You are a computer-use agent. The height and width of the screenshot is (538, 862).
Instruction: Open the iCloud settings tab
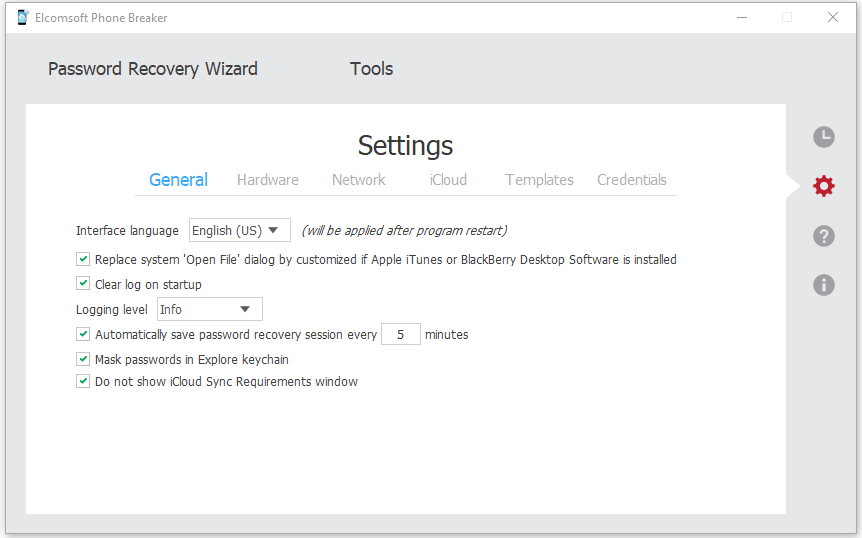(x=448, y=180)
